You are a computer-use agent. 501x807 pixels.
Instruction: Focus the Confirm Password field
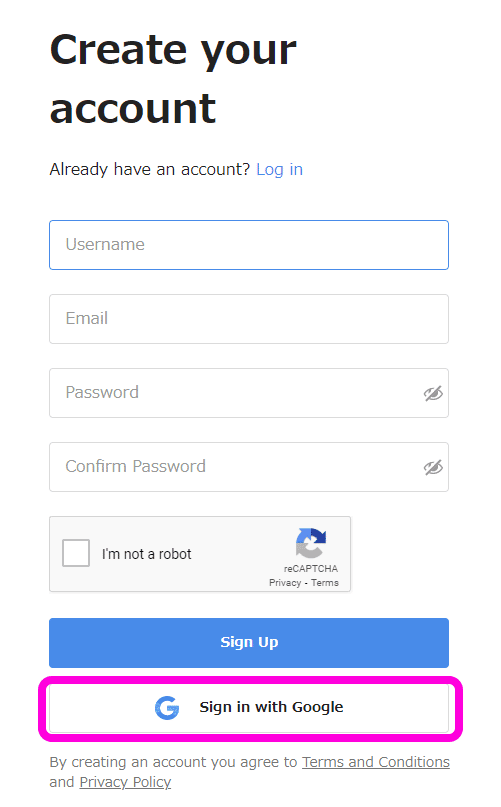coord(249,467)
